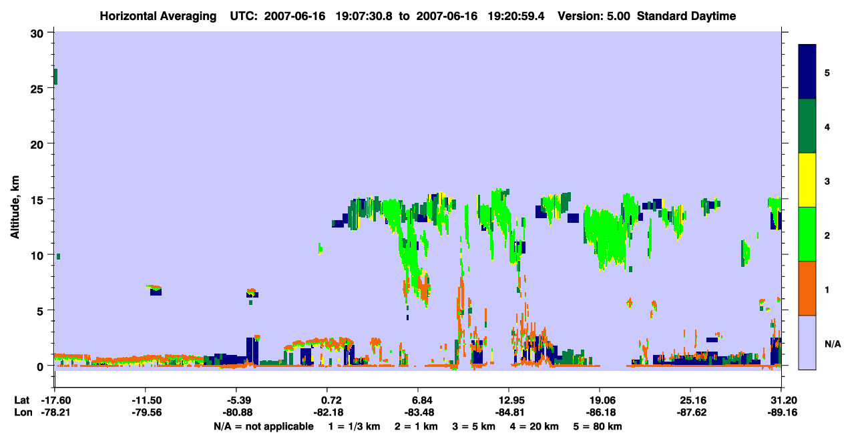Click the longitude value -86.18
Viewport: 868px width, 445px height.
pyautogui.click(x=600, y=413)
